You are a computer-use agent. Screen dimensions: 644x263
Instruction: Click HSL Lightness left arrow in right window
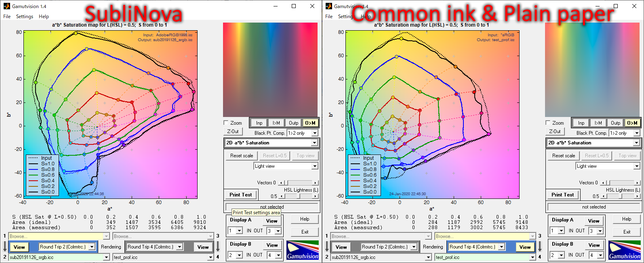[603, 196]
